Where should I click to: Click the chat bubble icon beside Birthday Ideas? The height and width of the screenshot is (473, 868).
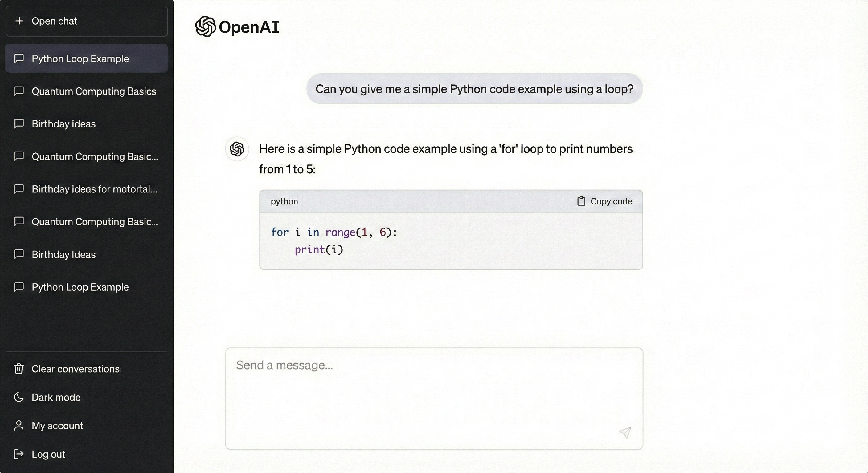18,254
